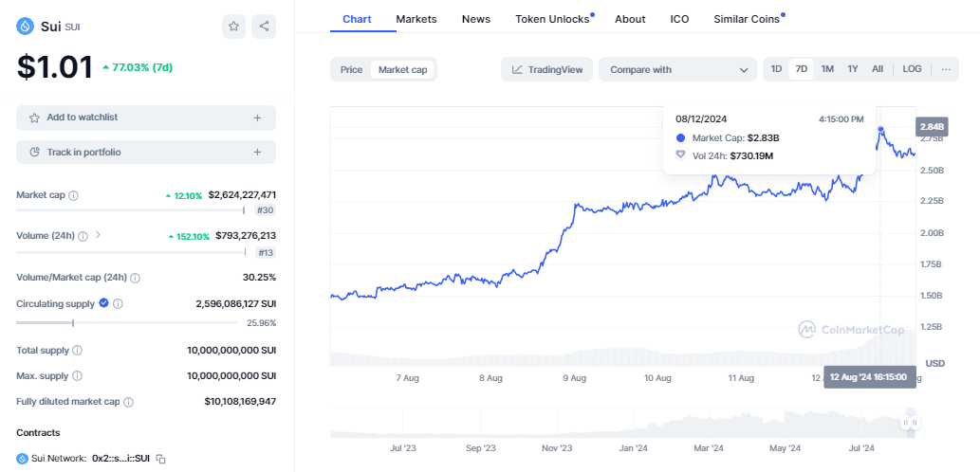980x472 pixels.
Task: Click the TradingView button
Action: click(546, 69)
